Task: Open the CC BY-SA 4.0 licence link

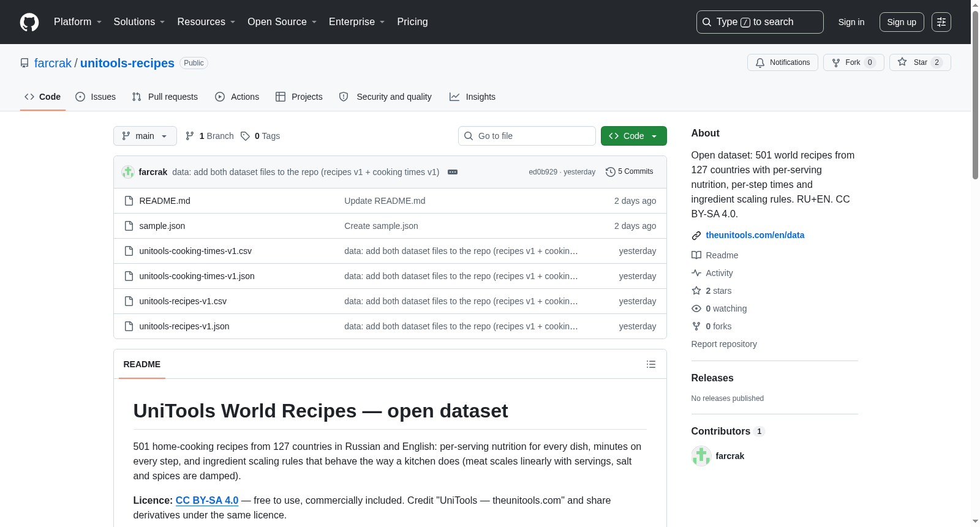Action: tap(207, 500)
